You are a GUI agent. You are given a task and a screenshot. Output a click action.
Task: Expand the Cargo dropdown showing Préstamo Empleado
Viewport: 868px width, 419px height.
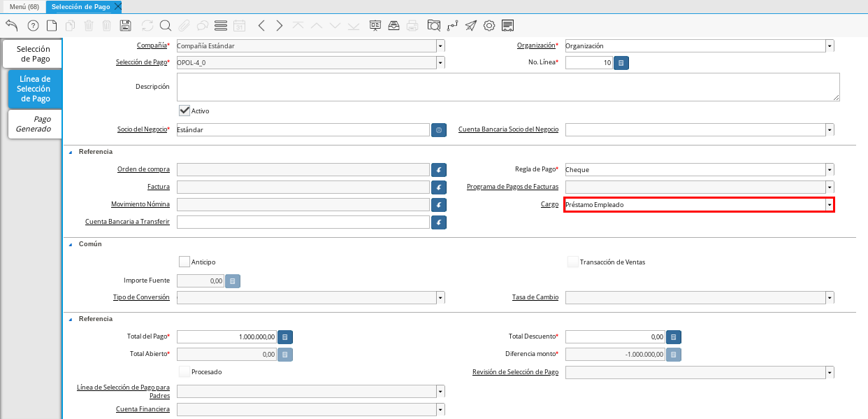(829, 205)
